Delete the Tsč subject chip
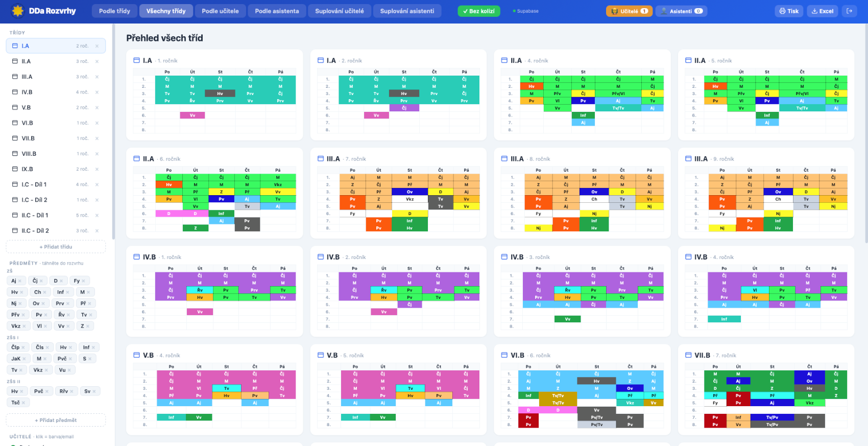This screenshot has width=868, height=446. 23,403
